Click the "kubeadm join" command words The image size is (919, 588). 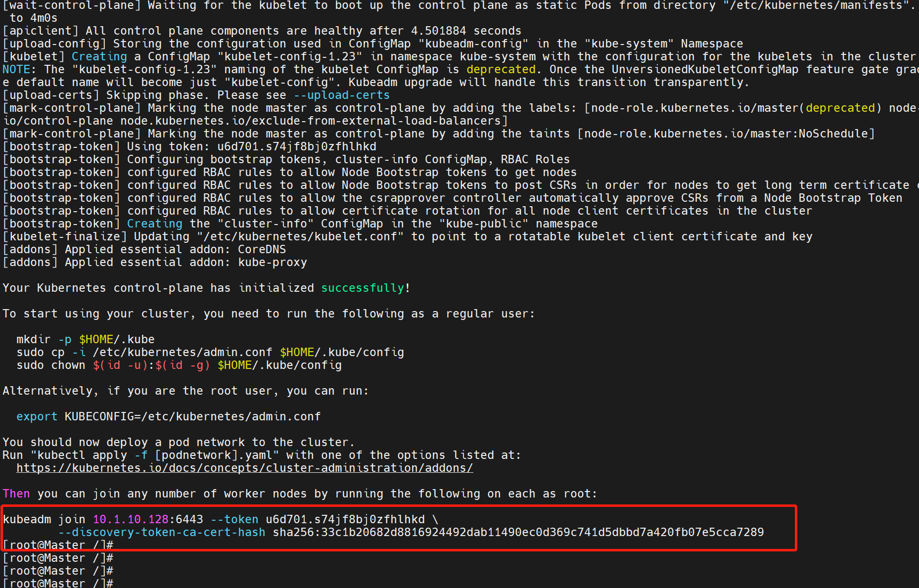coord(44,519)
